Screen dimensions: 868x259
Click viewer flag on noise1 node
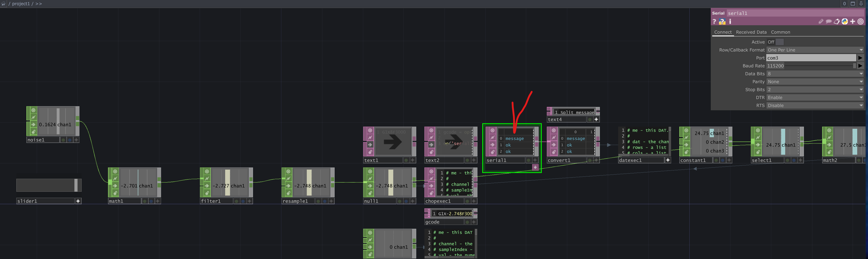33,110
